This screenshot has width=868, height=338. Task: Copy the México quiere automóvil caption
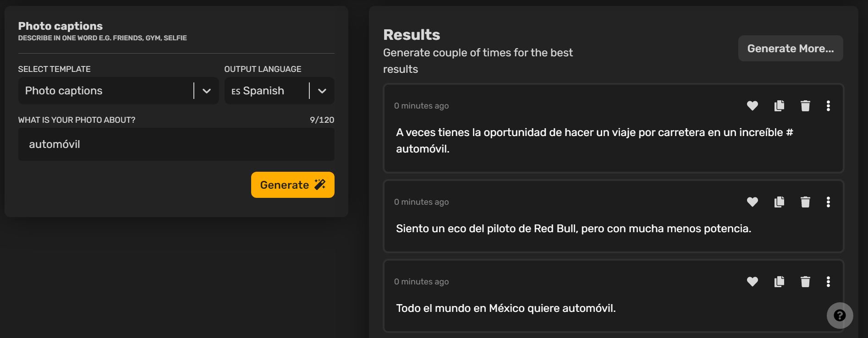pos(779,282)
